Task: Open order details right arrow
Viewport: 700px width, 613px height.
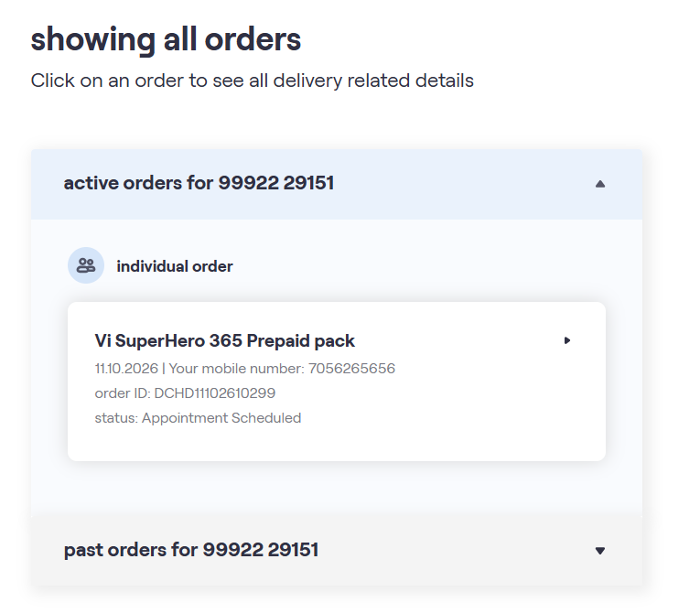Action: [x=567, y=340]
